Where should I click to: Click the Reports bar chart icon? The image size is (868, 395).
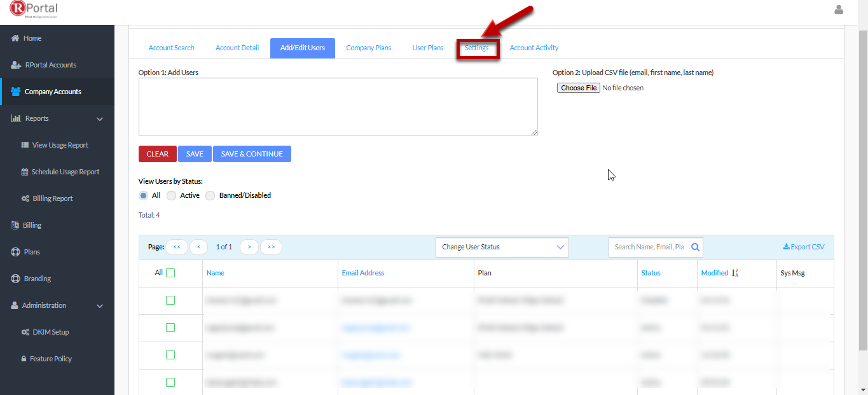pyautogui.click(x=16, y=118)
